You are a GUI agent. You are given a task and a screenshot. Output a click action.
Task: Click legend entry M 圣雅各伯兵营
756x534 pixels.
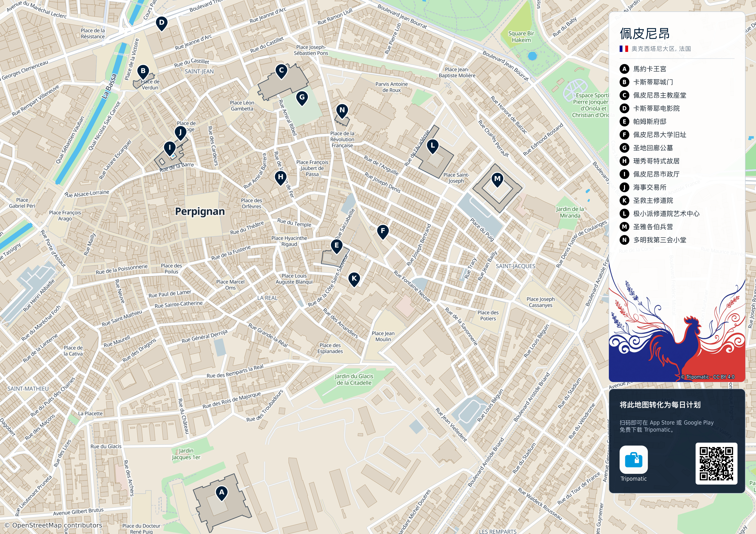coord(646,227)
